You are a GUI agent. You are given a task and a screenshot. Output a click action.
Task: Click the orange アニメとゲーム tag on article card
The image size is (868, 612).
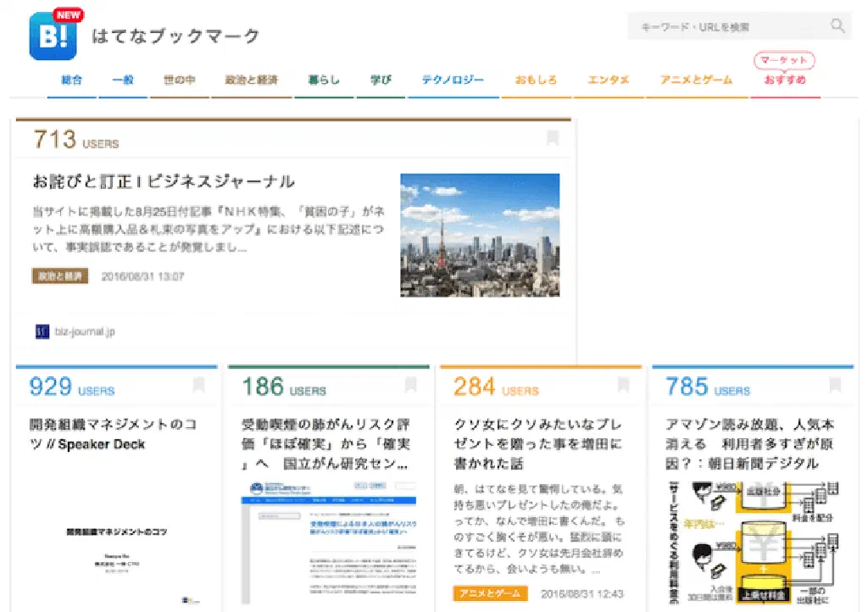(490, 593)
